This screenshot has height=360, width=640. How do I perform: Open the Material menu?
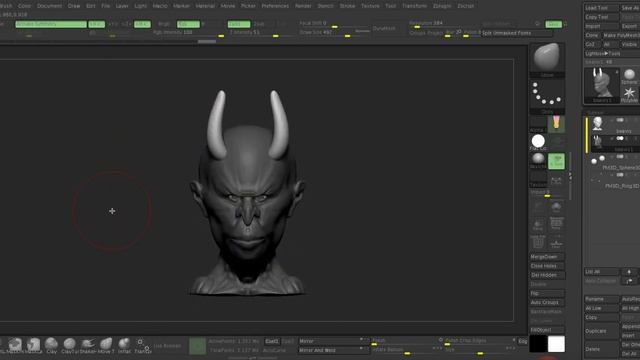(x=205, y=6)
